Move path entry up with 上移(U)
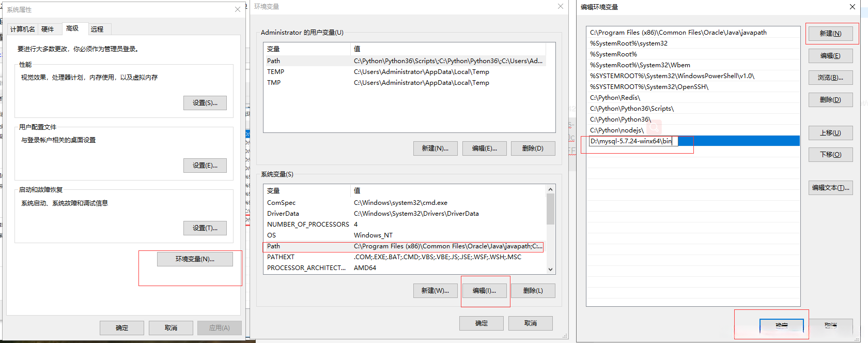Image resolution: width=868 pixels, height=343 pixels. pos(831,133)
